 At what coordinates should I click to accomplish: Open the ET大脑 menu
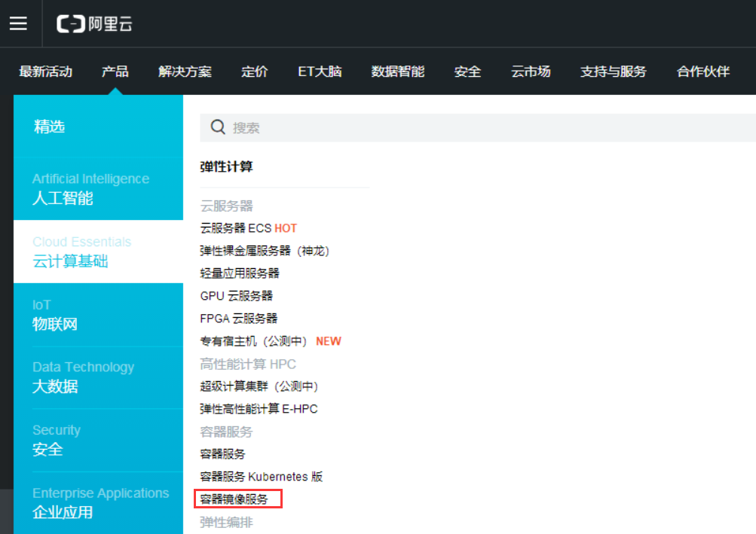click(x=320, y=72)
